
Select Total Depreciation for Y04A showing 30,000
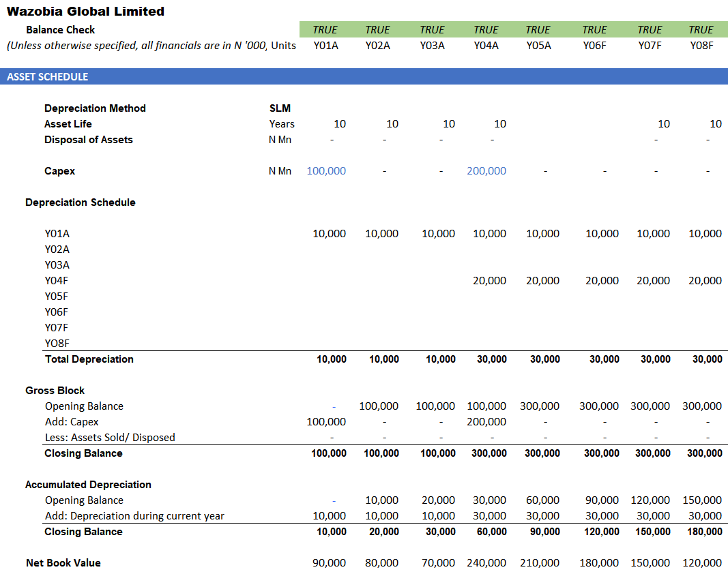pos(492,359)
